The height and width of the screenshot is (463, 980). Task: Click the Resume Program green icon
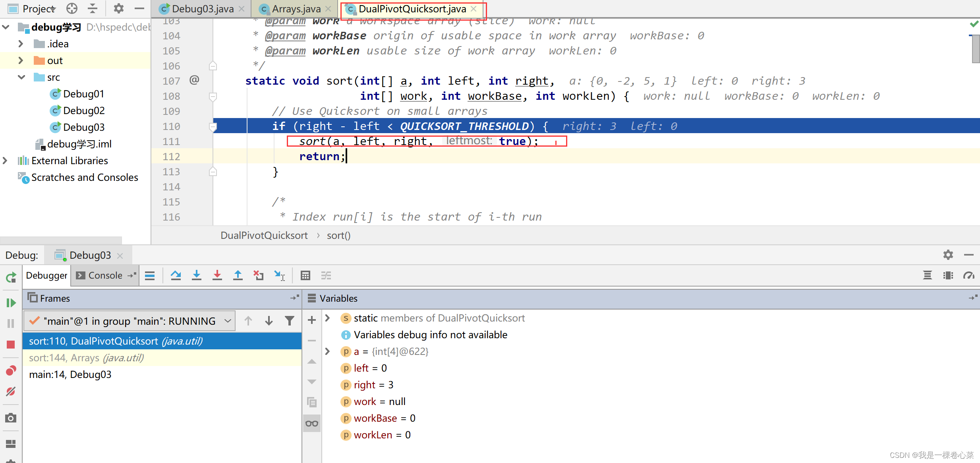11,303
